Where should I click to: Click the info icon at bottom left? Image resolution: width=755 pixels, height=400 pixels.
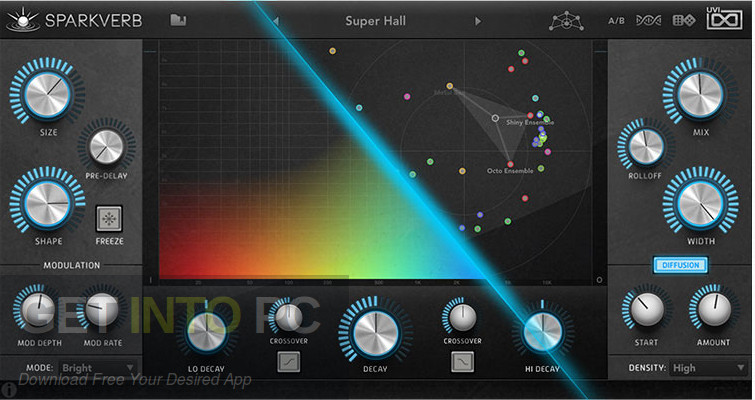7,390
